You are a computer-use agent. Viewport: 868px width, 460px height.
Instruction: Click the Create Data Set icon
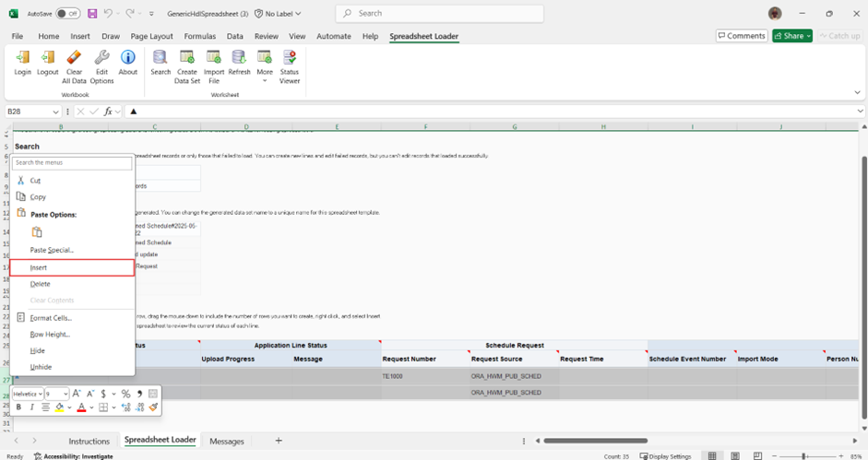[x=187, y=63]
